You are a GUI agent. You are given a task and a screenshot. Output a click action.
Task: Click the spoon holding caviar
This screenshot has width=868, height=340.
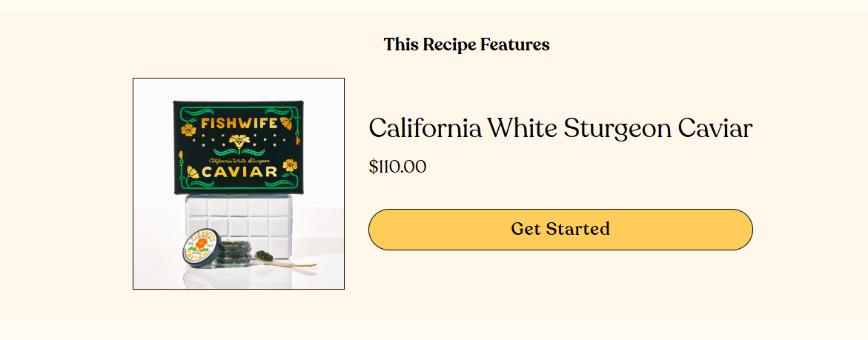pyautogui.click(x=264, y=256)
